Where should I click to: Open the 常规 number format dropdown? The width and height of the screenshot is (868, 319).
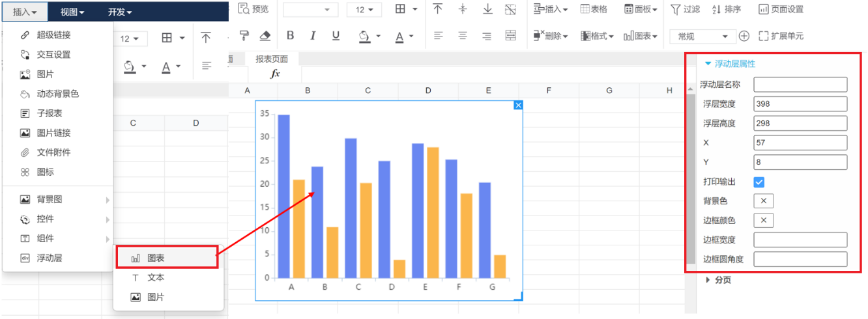(x=702, y=36)
